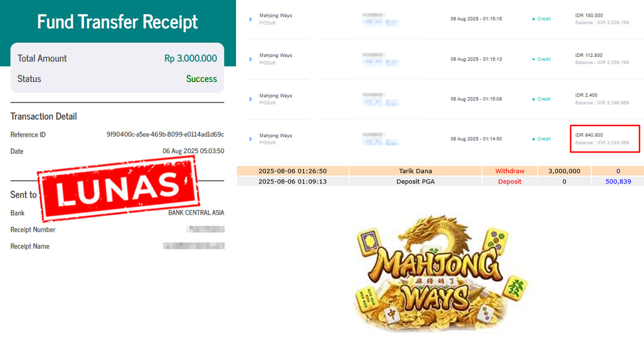Image resolution: width=644 pixels, height=344 pixels.
Task: Click the Rp 3.000.000 total amount
Action: tap(191, 58)
